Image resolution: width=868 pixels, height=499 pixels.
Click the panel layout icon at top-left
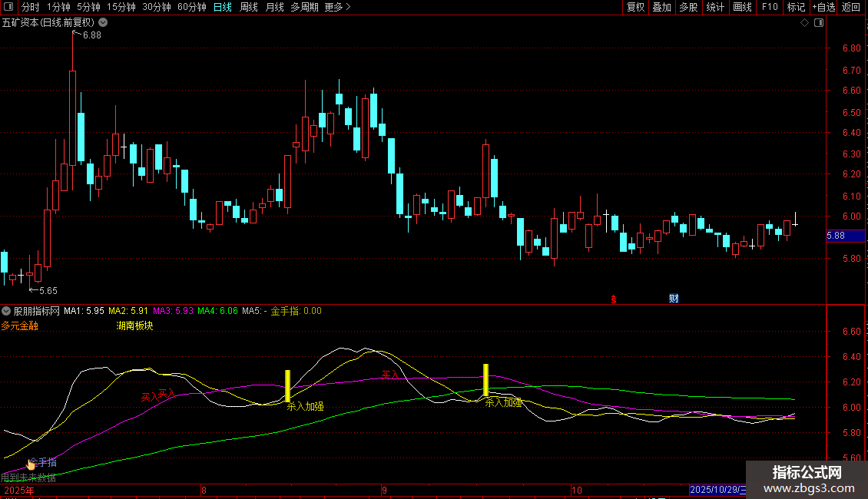[8, 7]
